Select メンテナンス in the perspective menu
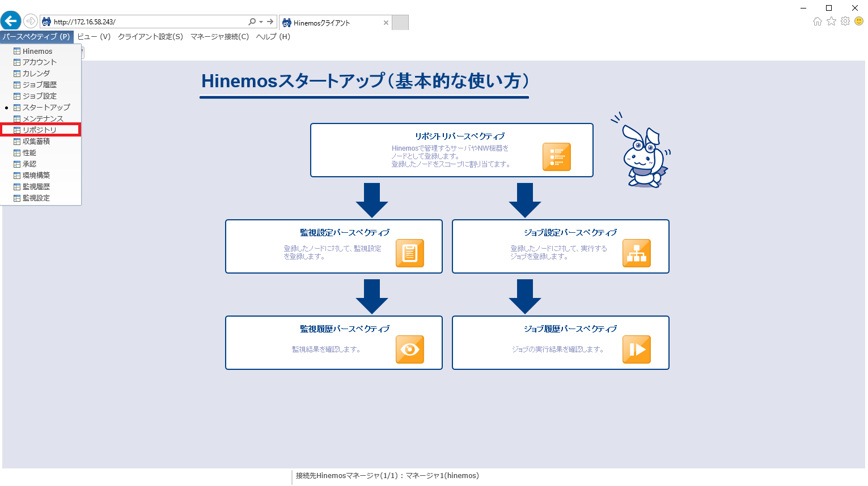 pos(41,118)
